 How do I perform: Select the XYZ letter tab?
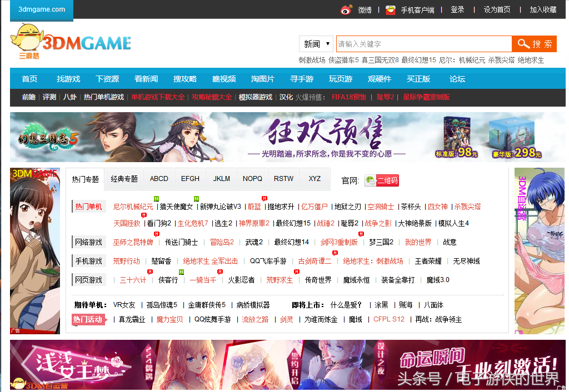point(315,179)
